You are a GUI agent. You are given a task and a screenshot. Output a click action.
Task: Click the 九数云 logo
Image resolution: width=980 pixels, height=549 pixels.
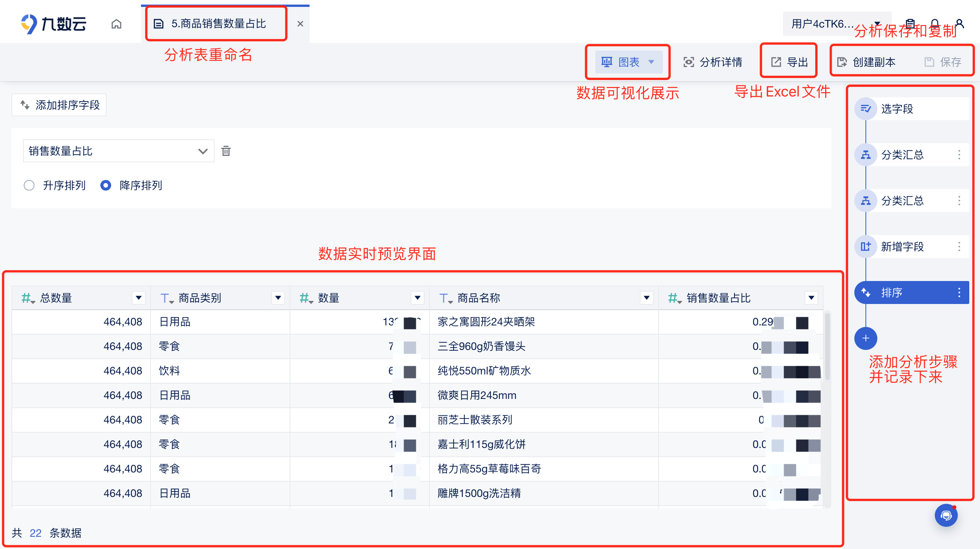pos(54,24)
